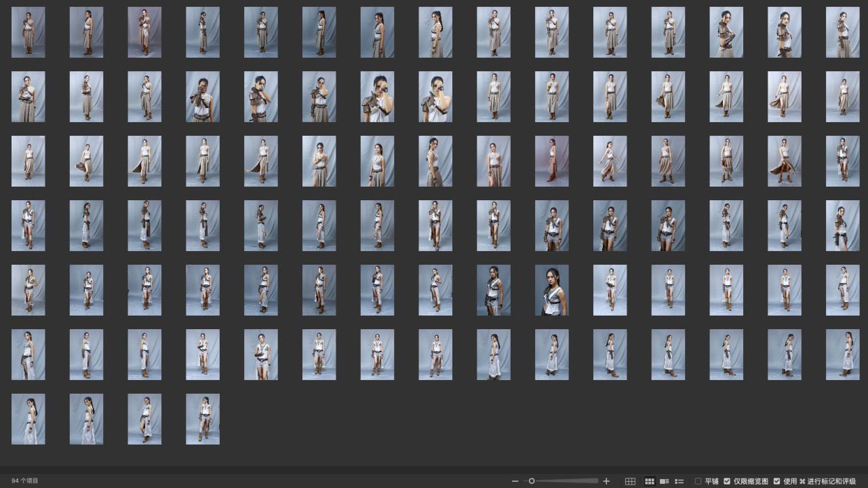
Task: Click the plus icon to enlarge thumbnails
Action: pyautogui.click(x=606, y=481)
